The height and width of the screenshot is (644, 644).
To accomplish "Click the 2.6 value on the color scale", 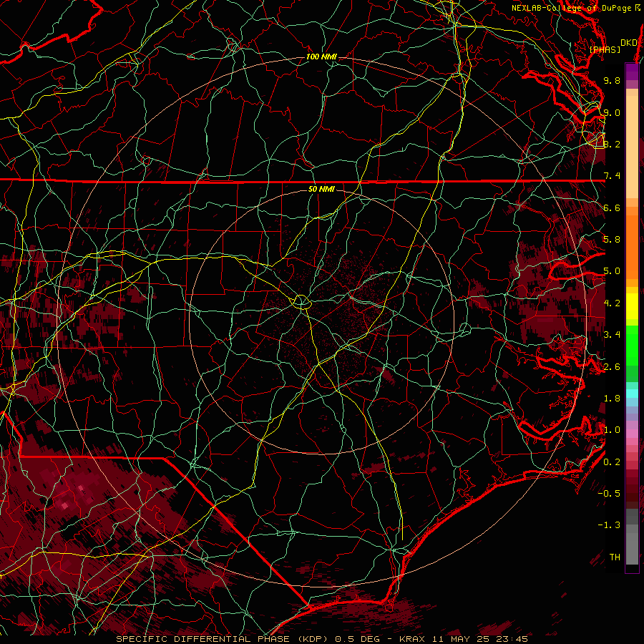I will 612,367.
